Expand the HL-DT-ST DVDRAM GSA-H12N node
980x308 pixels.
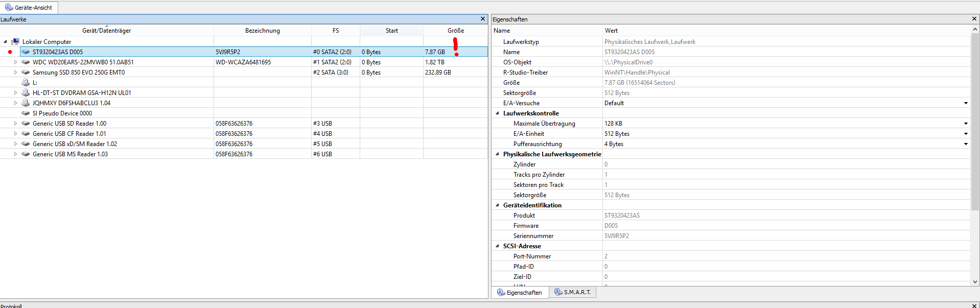click(x=15, y=93)
